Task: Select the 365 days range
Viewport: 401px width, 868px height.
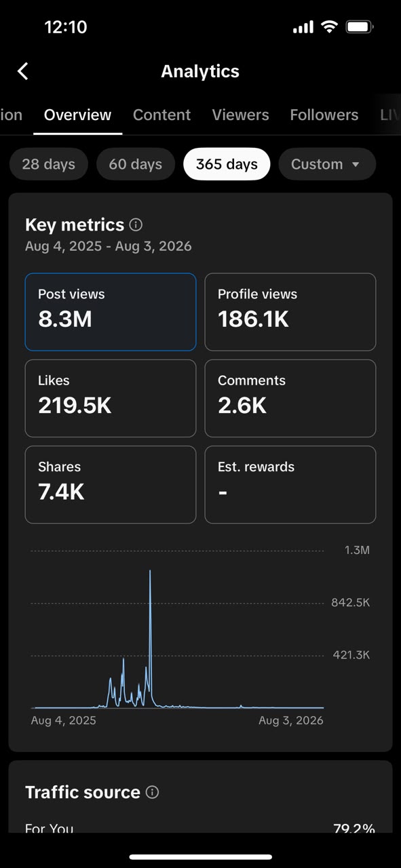Action: (227, 164)
